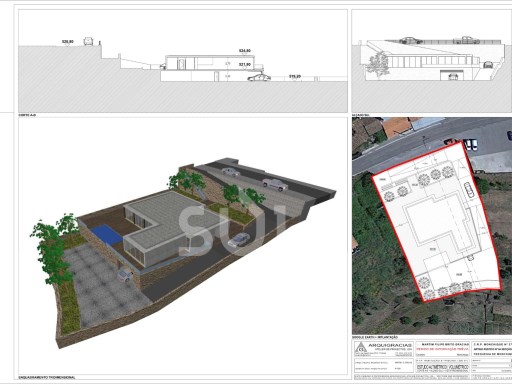Select the white pickup on 3D road
The image size is (512, 384).
275,184
